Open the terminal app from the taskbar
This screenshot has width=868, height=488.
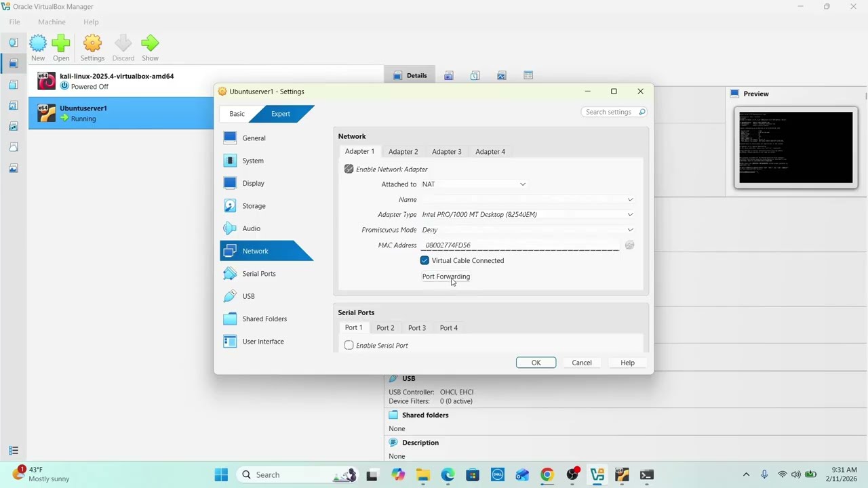click(x=647, y=475)
